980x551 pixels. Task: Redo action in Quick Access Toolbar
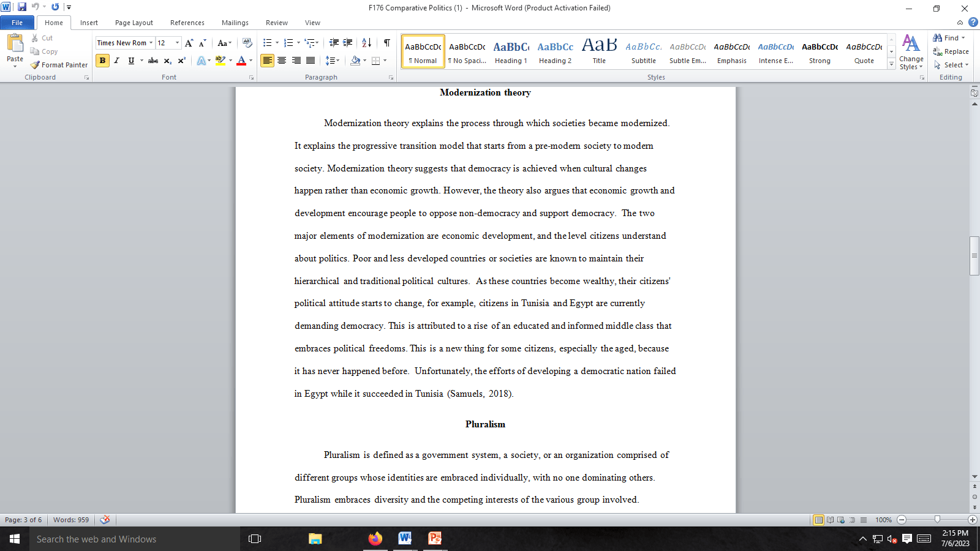click(55, 7)
